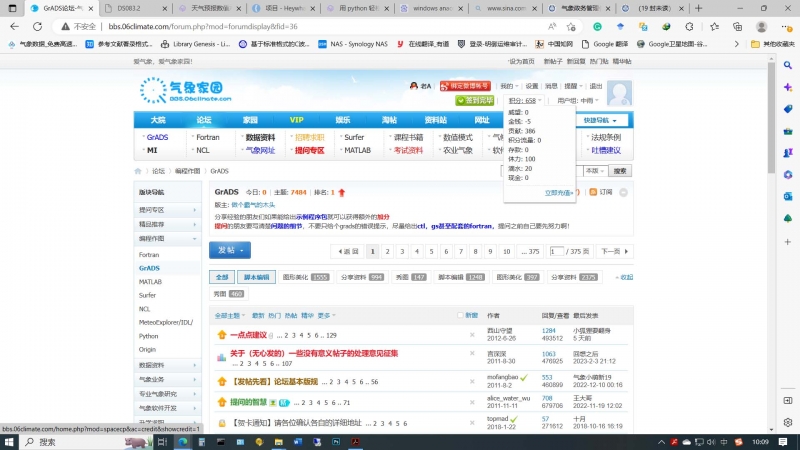Toggle the 新窗 checkbox
800x450 pixels.
click(x=460, y=315)
